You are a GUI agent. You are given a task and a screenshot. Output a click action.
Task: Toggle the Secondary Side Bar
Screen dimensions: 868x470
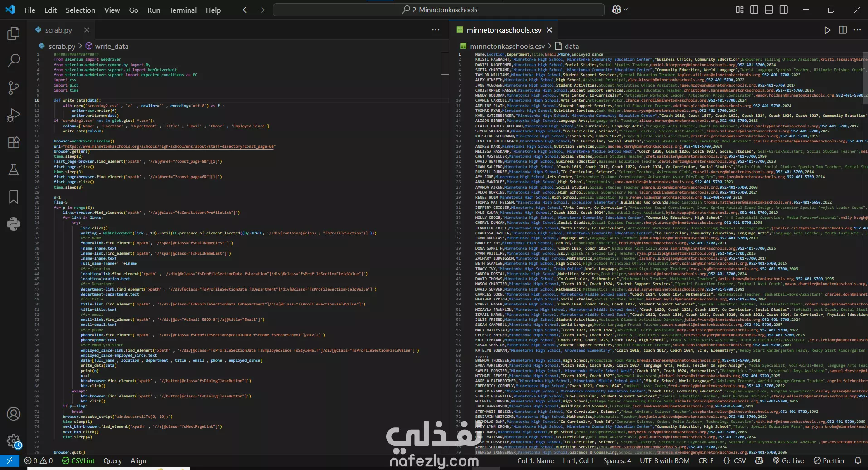(x=783, y=10)
